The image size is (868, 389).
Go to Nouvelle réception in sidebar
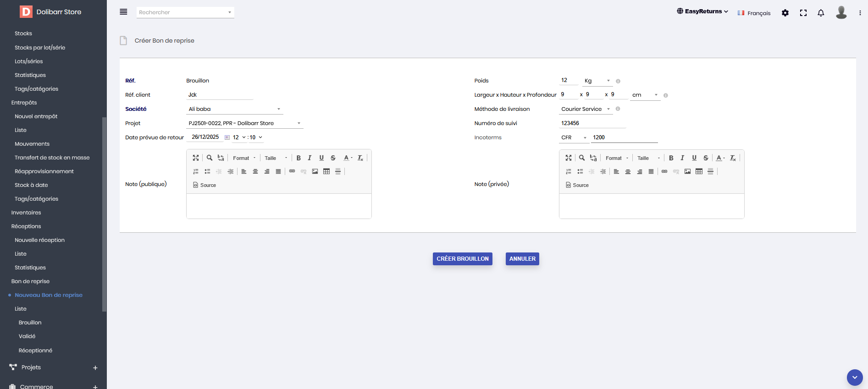(39, 240)
